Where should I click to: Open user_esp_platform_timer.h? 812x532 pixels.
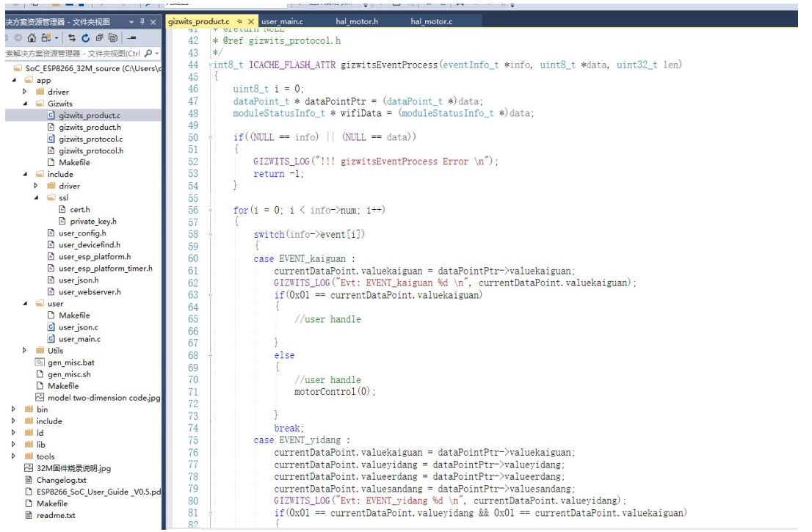105,269
